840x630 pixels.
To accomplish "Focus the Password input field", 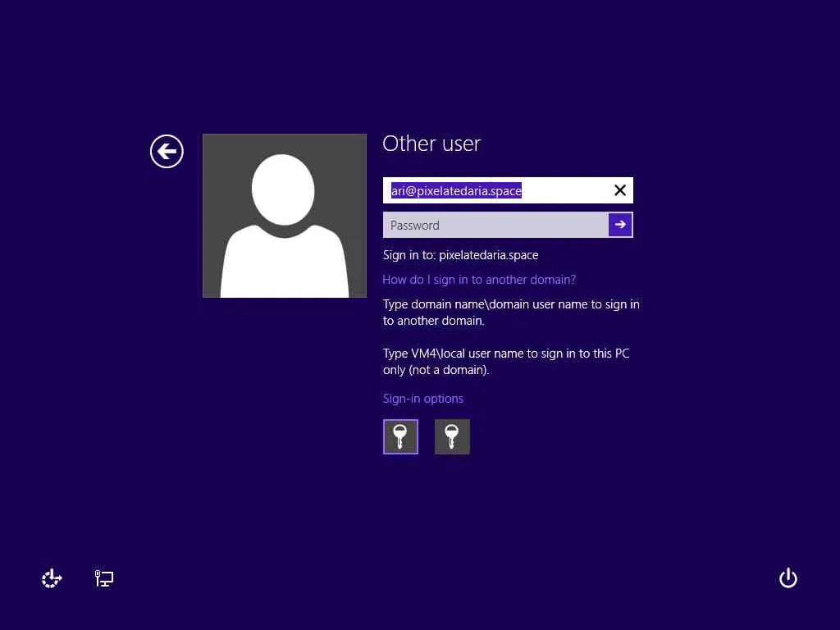I will pos(495,225).
